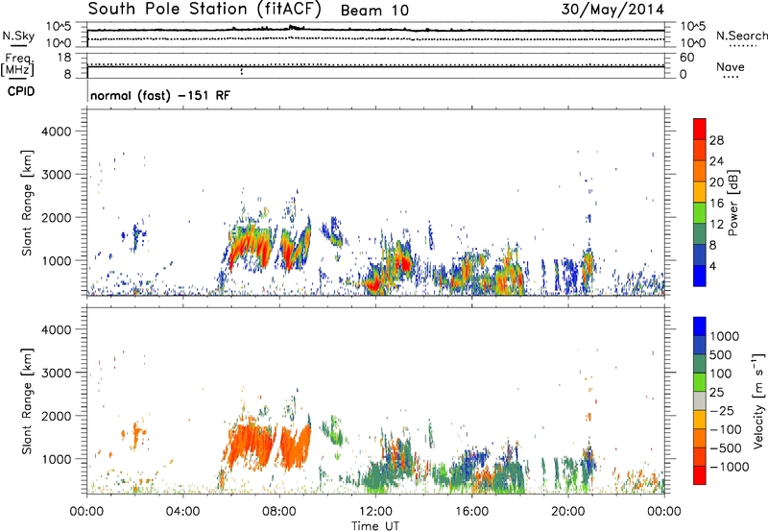
Task: Click the '-1000' label on Velocity scale
Action: tap(729, 467)
